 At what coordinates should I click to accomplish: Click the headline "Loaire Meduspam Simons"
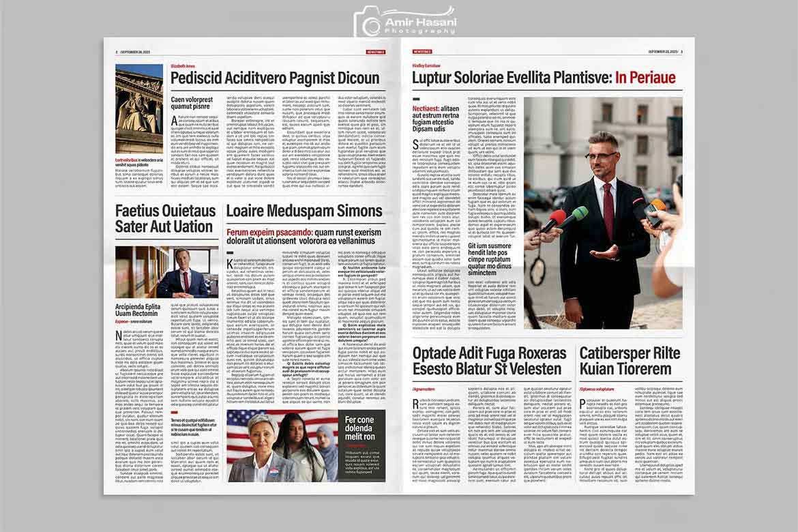coord(304,211)
